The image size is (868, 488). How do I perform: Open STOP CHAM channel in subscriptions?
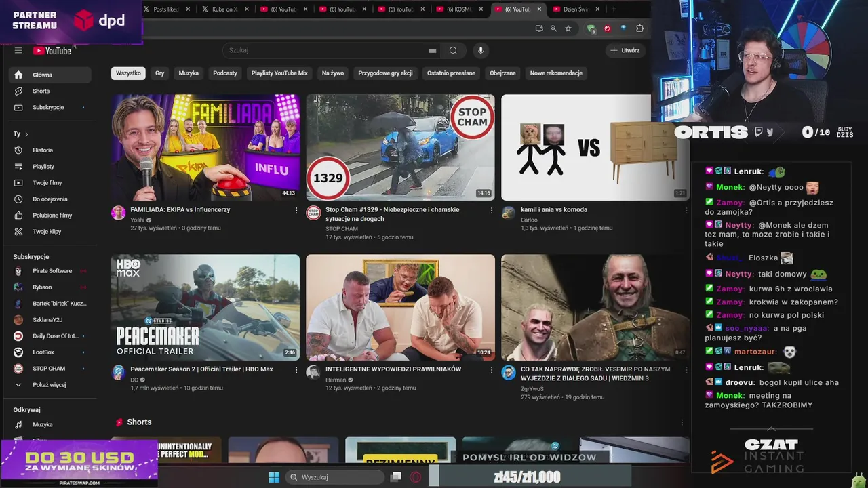click(50, 368)
